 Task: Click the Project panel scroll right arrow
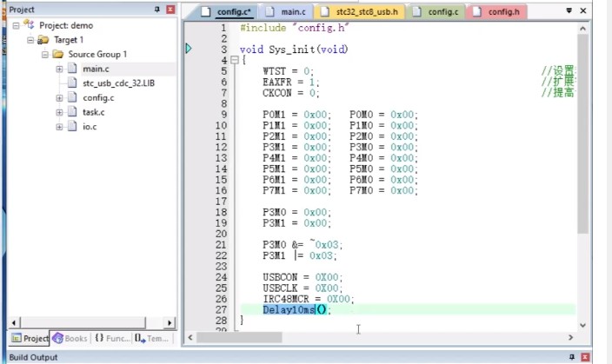pos(170,322)
